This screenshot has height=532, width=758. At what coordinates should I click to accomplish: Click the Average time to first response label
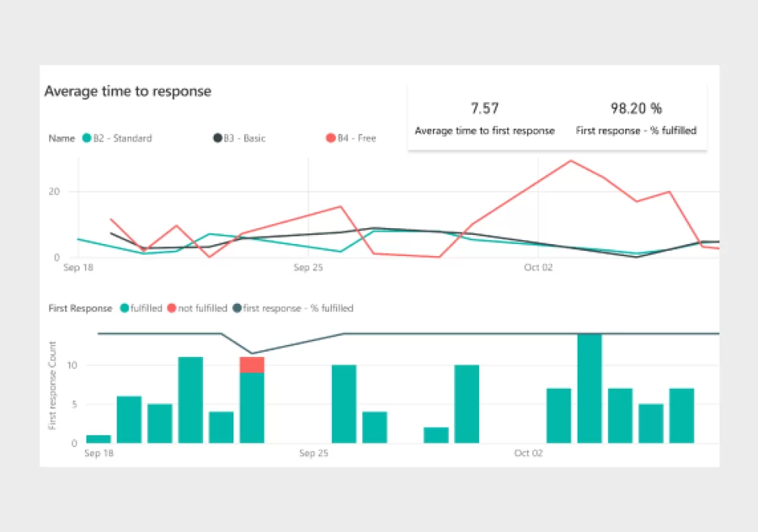[485, 130]
